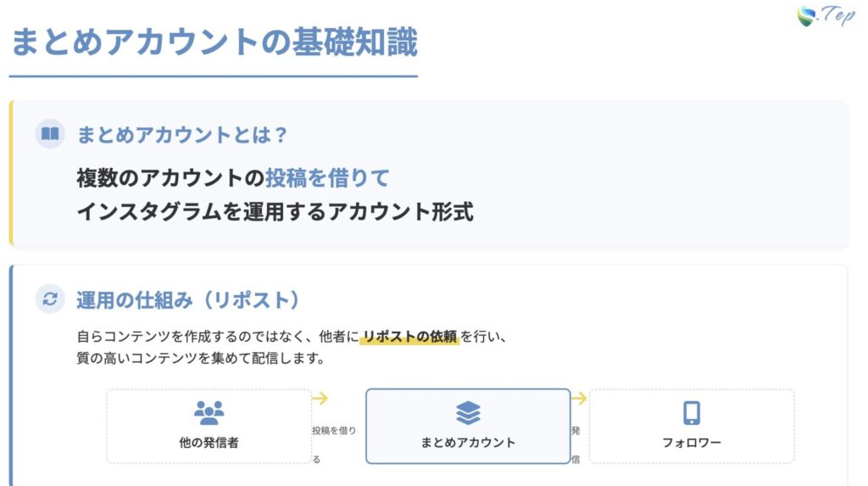Select the slide title まとめアカウントの基礎知識
Viewport: 868px width, 486px height.
(x=214, y=42)
